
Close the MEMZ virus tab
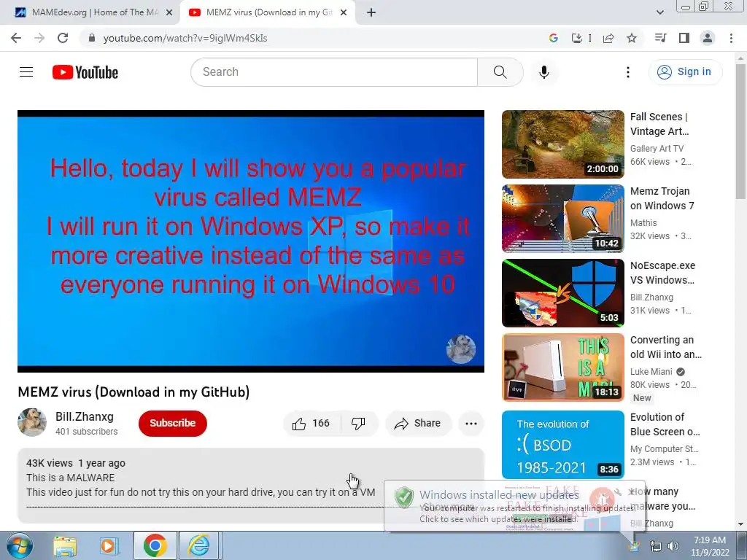344,13
